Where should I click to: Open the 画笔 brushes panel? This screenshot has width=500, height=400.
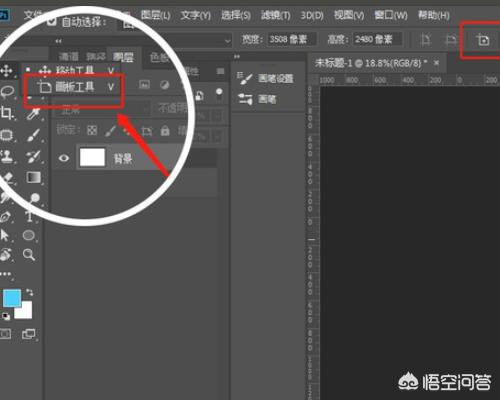coord(257,99)
